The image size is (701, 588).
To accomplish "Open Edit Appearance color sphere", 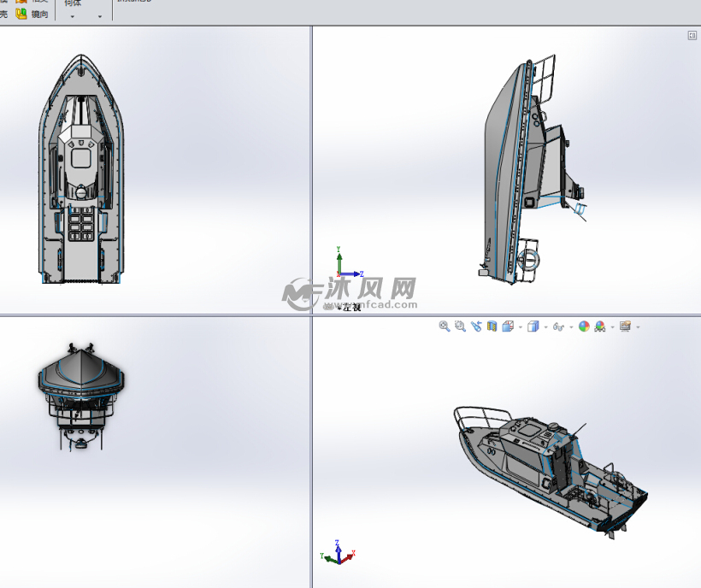I will 584,326.
